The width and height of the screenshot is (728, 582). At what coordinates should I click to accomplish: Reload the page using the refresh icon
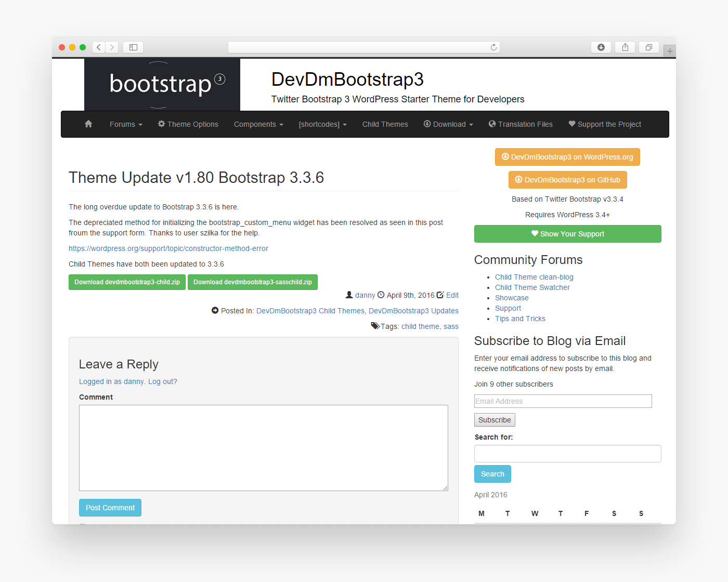point(493,47)
